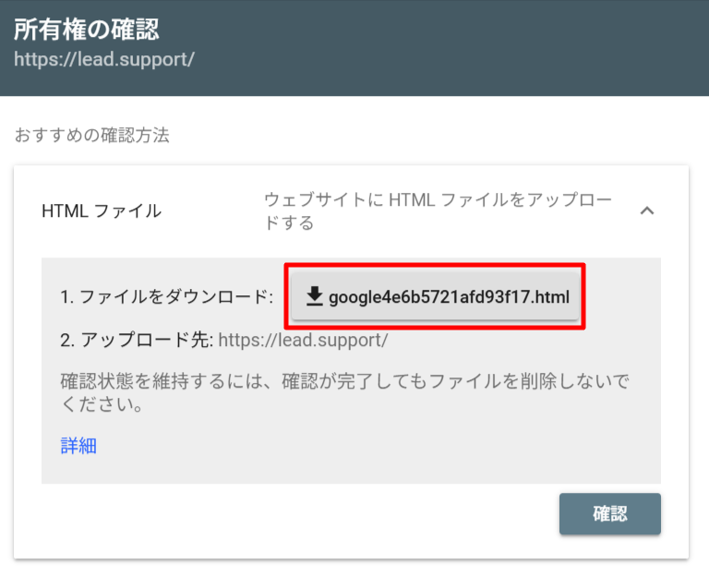This screenshot has width=709, height=588.
Task: Click the download arrow icon
Action: (315, 296)
